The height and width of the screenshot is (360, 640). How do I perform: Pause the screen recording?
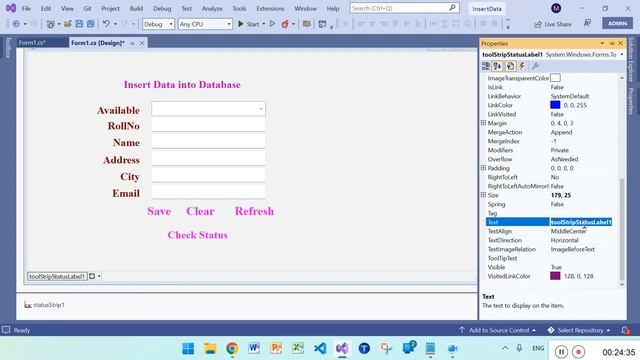click(561, 351)
